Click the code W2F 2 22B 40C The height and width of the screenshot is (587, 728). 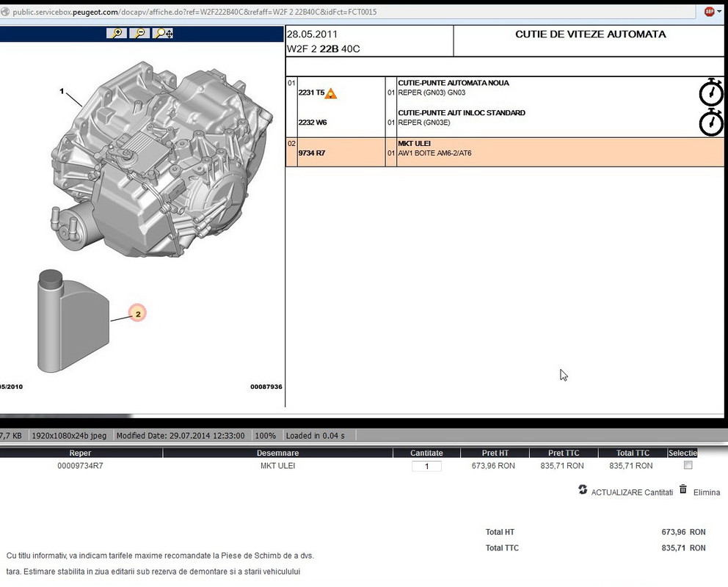click(323, 48)
